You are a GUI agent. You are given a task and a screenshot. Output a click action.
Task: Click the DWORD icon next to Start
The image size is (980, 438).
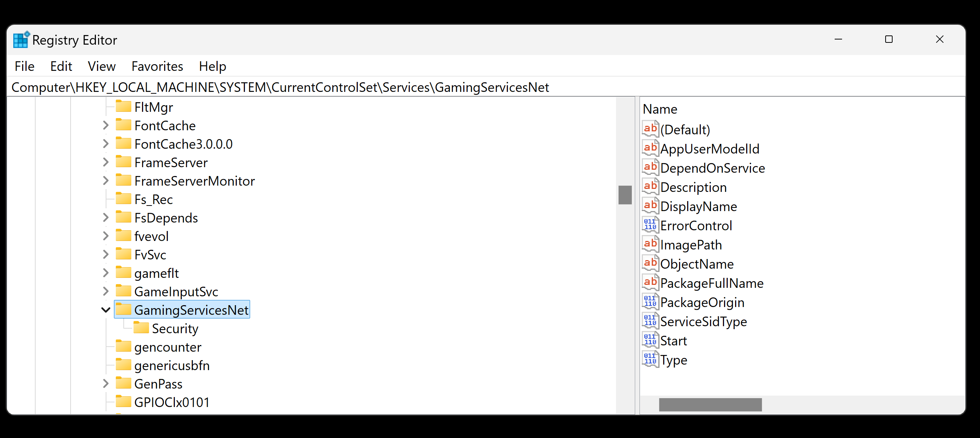(650, 340)
